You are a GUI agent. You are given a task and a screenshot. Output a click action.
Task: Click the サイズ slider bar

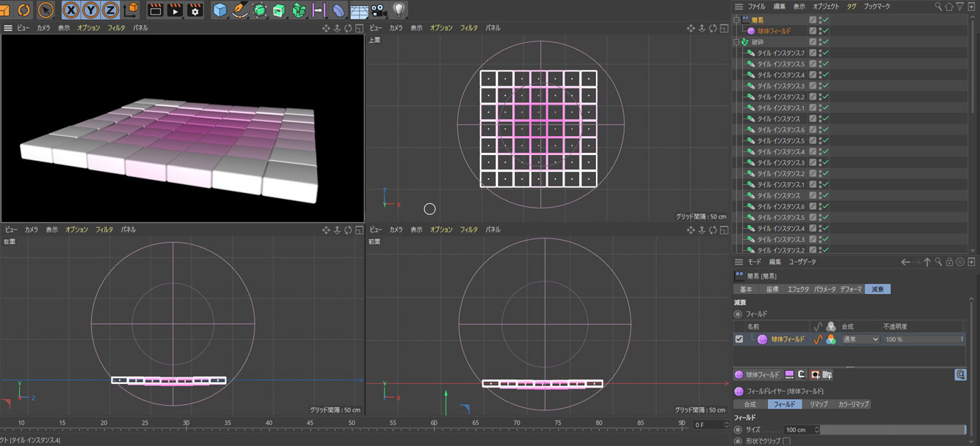point(892,430)
